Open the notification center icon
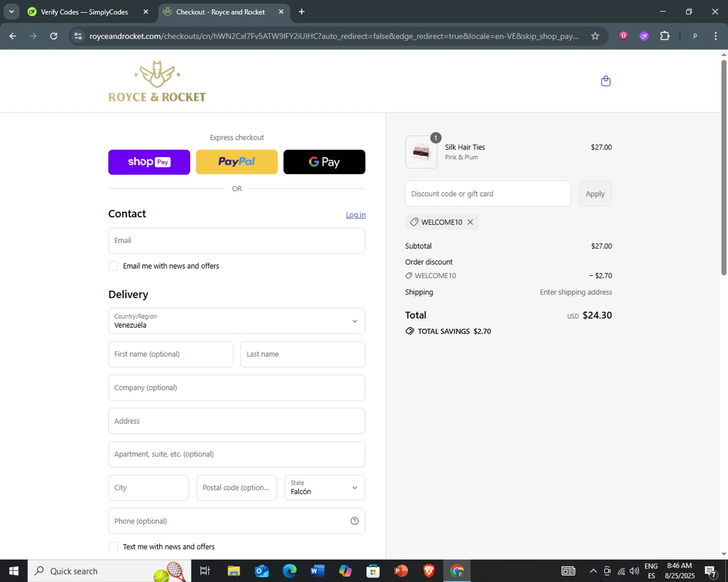The image size is (728, 582). tap(711, 571)
